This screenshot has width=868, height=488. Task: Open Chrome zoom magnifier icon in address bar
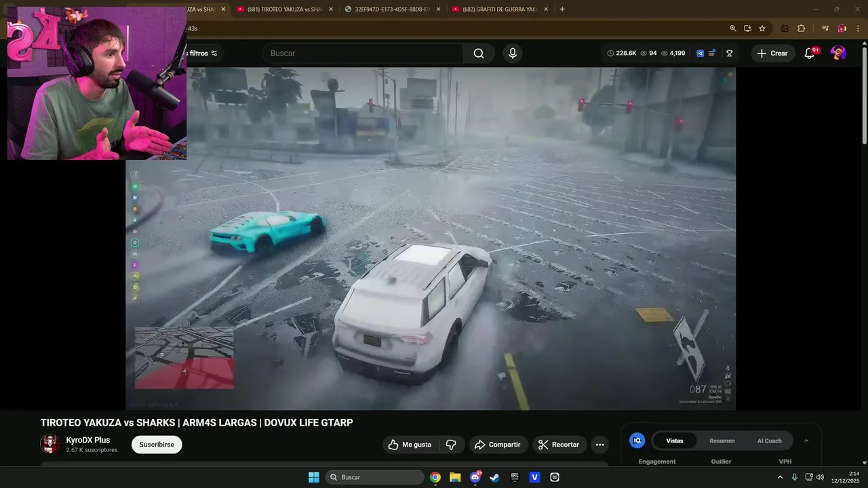[x=733, y=28]
